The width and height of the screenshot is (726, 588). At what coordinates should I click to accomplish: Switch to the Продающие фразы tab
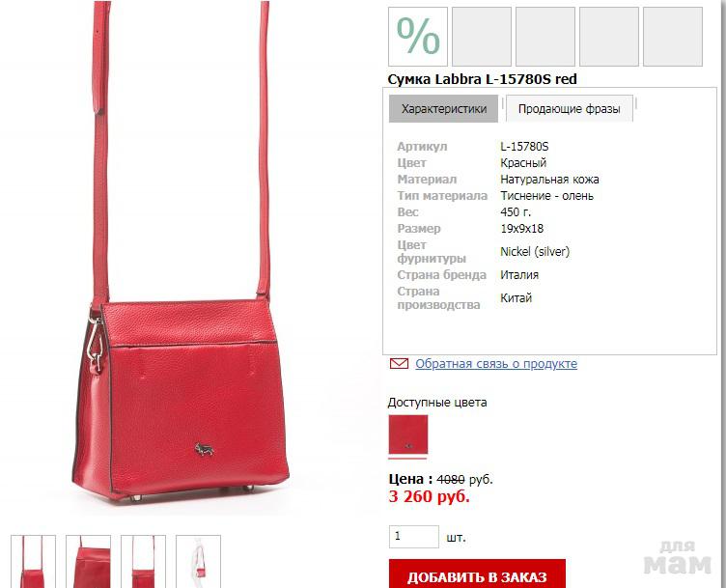click(569, 109)
